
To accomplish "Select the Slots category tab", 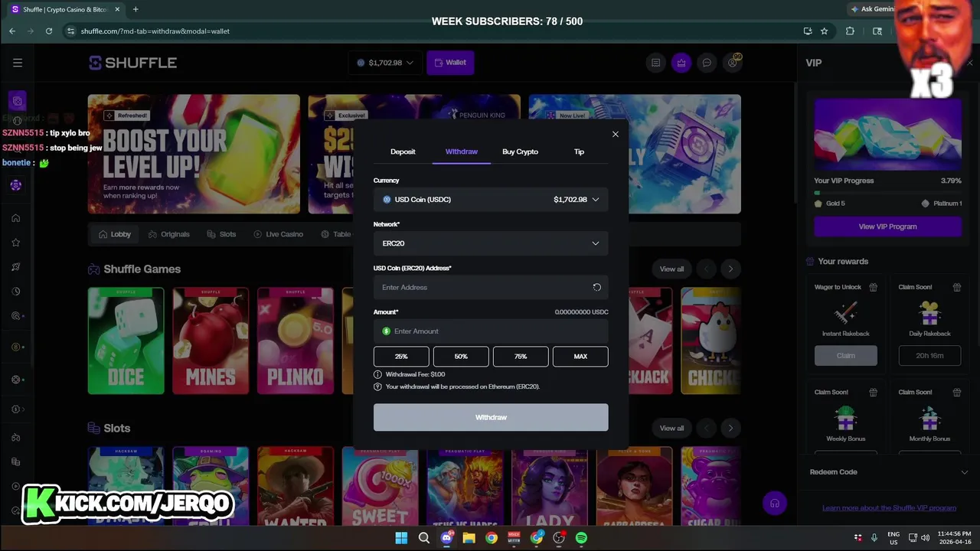I will click(x=221, y=234).
